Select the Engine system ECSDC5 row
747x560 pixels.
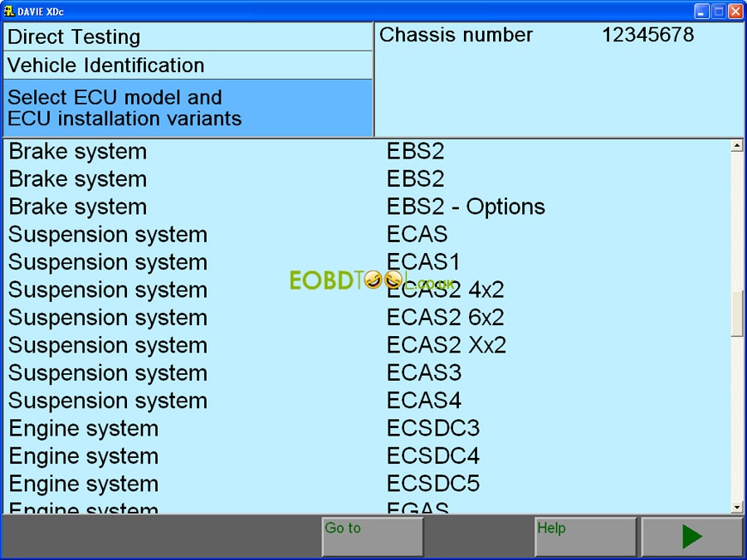(x=367, y=484)
